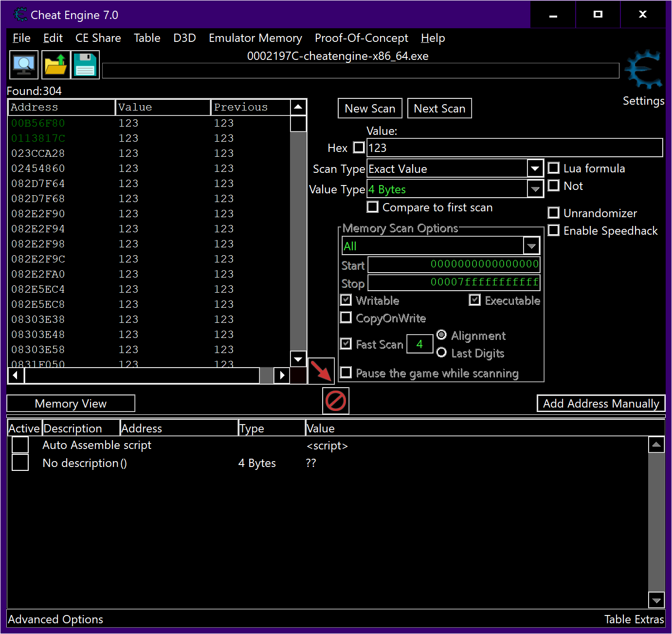Click the address table Type column header

pyautogui.click(x=272, y=428)
